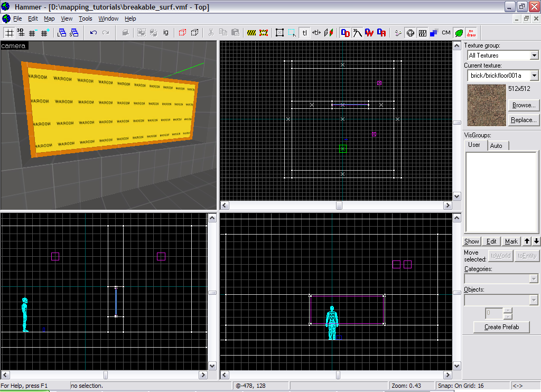Click the entity connections squiggle icon

tap(398, 33)
